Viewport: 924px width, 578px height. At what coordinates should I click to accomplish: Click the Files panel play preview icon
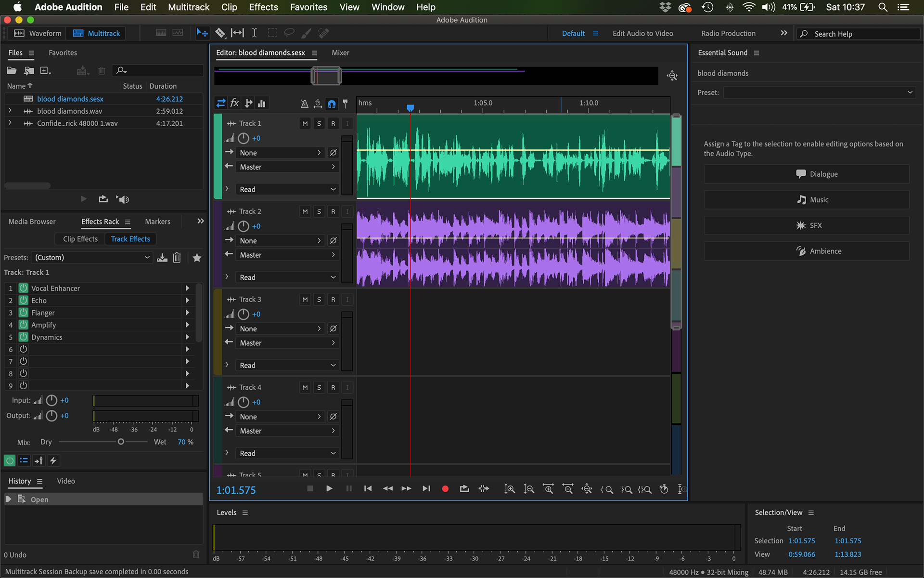click(83, 199)
